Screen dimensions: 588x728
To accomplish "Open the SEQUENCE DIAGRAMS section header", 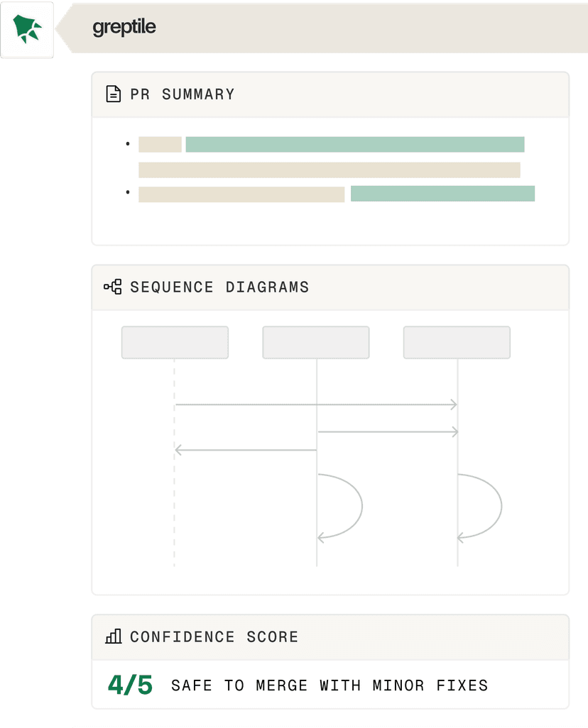I will (219, 287).
